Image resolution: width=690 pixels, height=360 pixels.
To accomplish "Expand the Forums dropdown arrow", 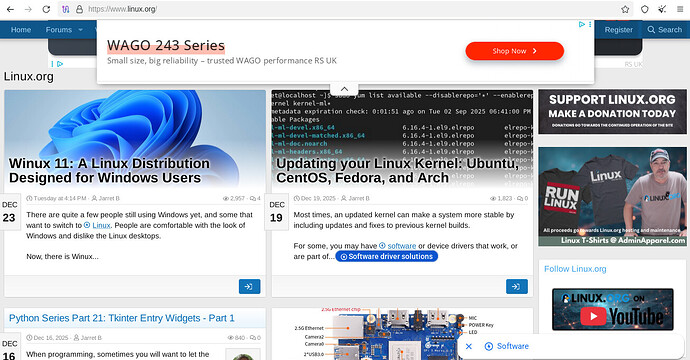I will [81, 30].
